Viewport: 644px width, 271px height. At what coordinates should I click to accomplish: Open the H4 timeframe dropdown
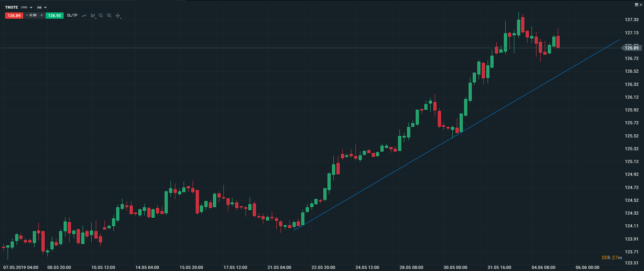click(42, 8)
